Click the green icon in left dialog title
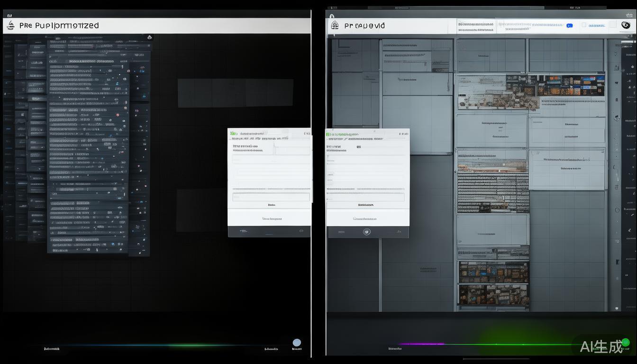 (x=233, y=134)
